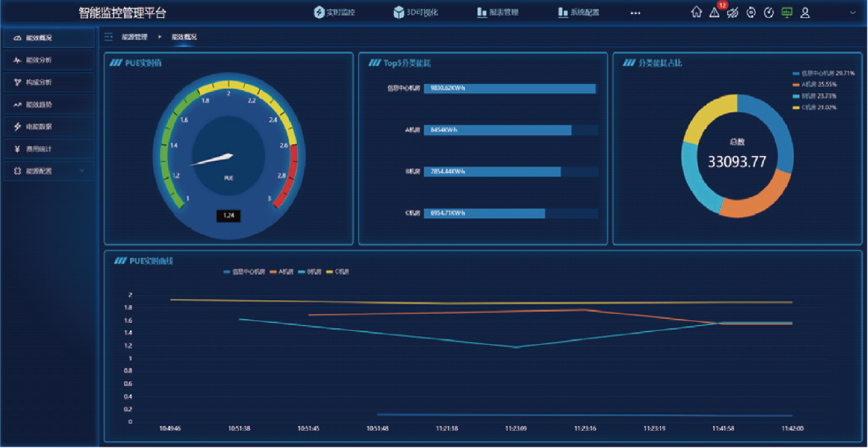This screenshot has height=448, width=868.
Task: Click the home icon in top bar
Action: (696, 13)
